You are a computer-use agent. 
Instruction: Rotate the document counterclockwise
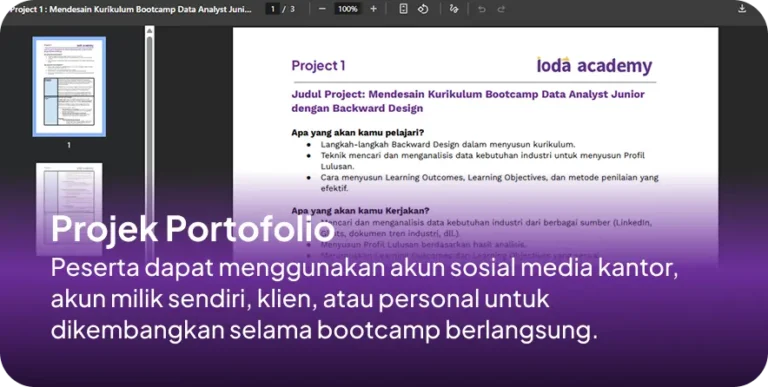[x=423, y=9]
